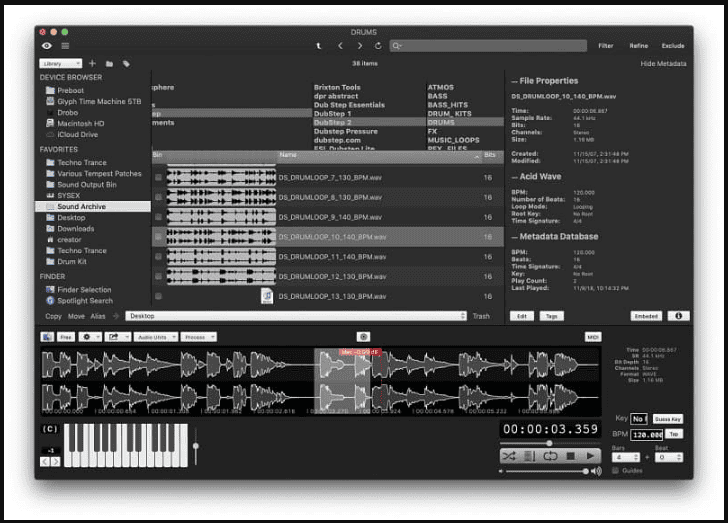728x523 pixels.
Task: Open the Audio Units dropdown
Action: click(156, 337)
